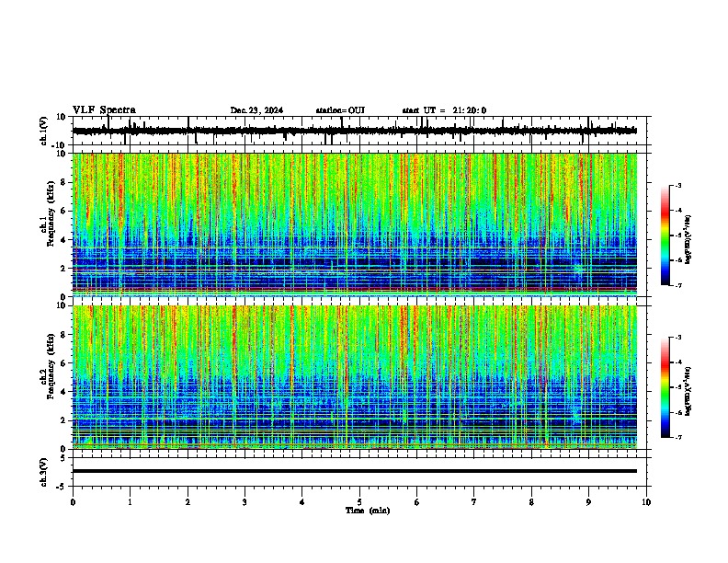Click the time axis tick label "5"

click(359, 502)
